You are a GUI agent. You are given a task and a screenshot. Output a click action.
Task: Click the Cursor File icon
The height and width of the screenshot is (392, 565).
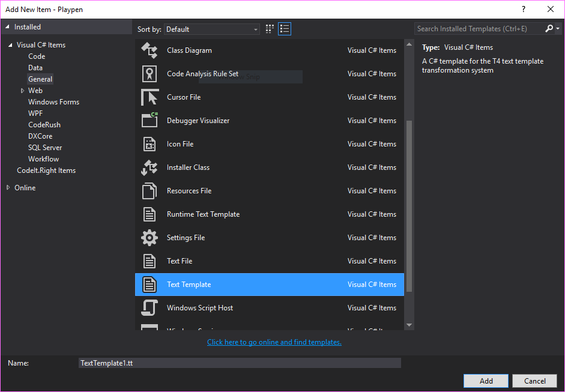(149, 97)
